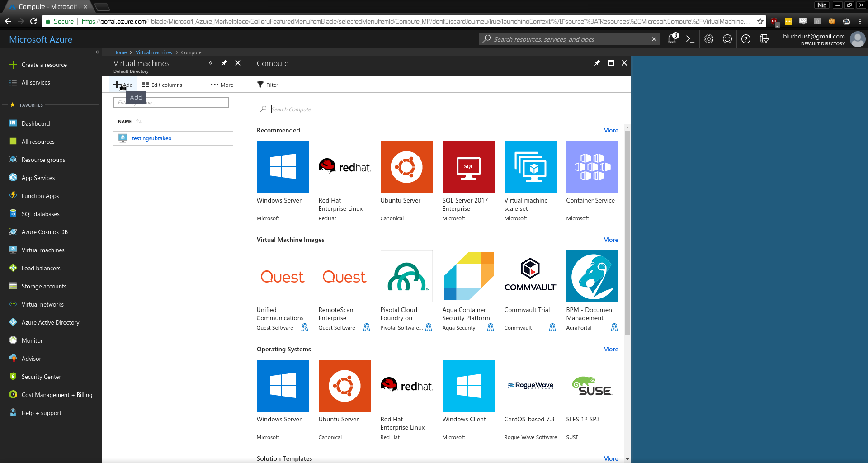Click Add in Virtual machines toolbar
The image size is (868, 463).
[x=123, y=85]
